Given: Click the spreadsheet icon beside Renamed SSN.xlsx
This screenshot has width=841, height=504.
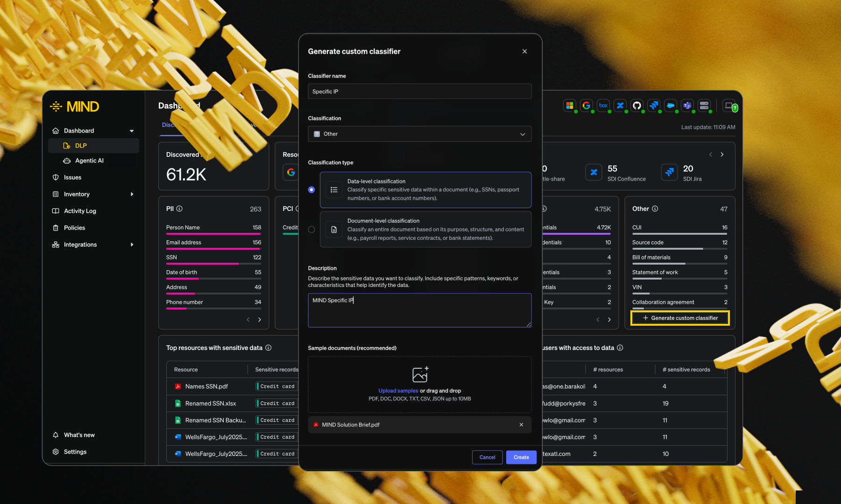Looking at the screenshot, I should [x=178, y=403].
